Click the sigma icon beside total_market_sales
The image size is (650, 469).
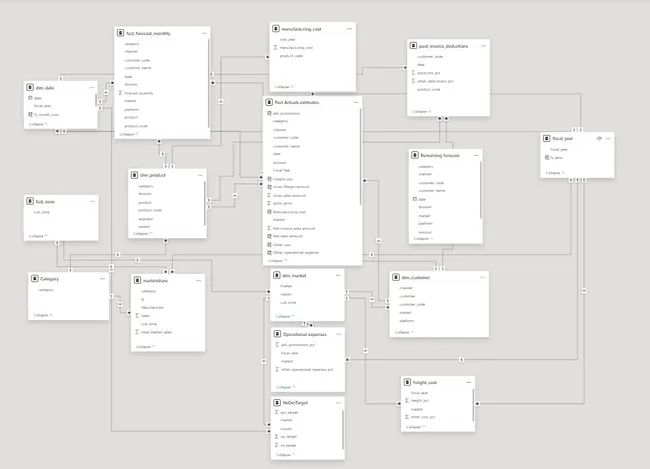(137, 332)
